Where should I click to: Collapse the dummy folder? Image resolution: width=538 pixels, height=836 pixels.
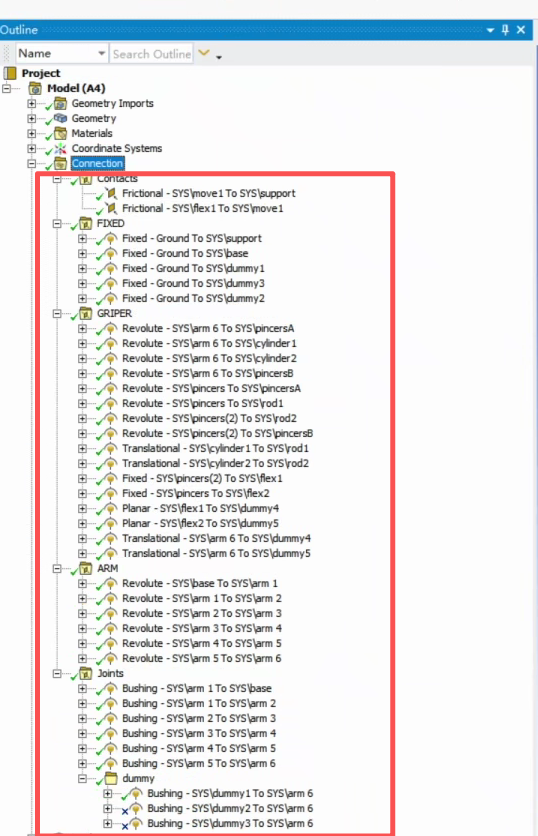83,779
